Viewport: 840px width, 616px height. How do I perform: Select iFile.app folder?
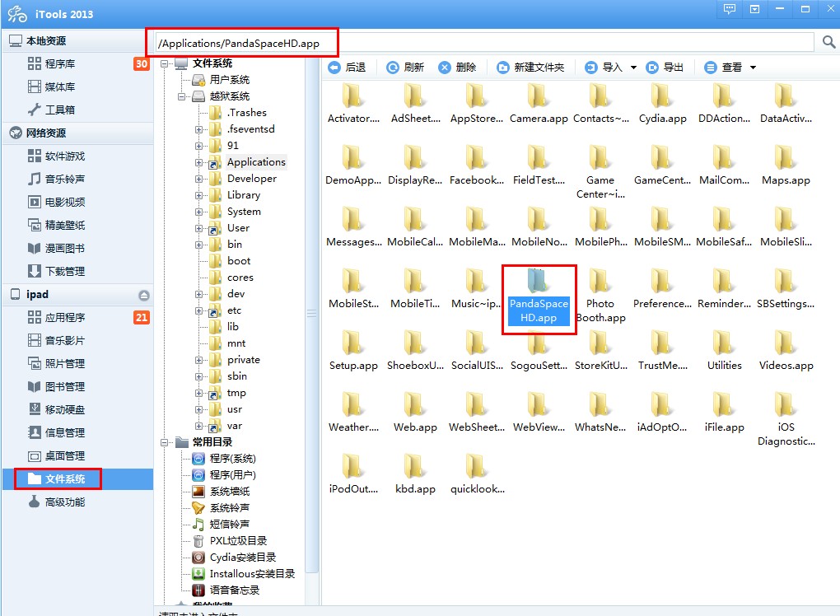(724, 413)
